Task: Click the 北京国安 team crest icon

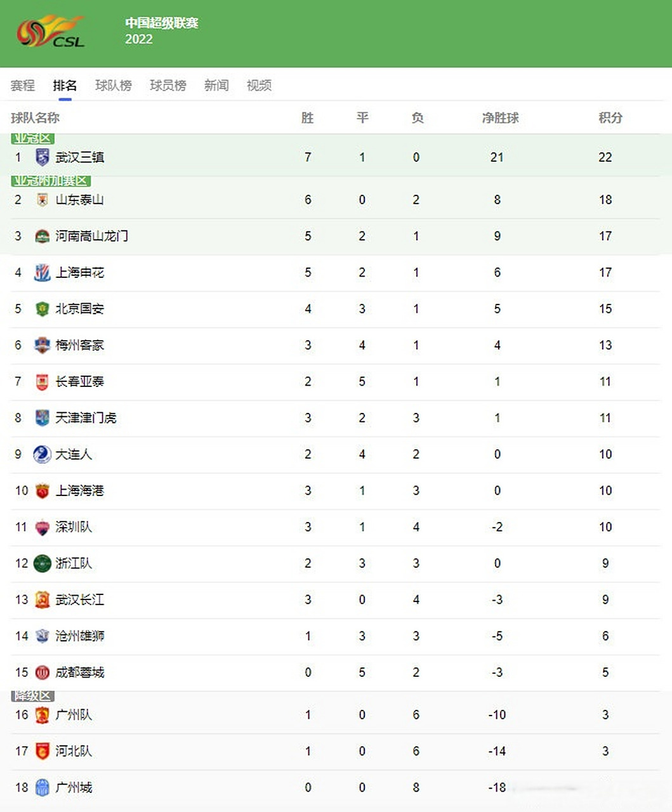Action: (43, 309)
